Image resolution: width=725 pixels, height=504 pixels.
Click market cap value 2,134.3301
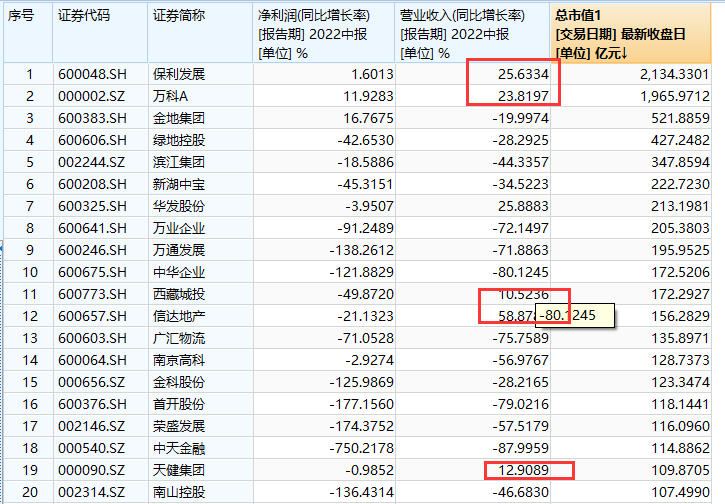click(675, 74)
